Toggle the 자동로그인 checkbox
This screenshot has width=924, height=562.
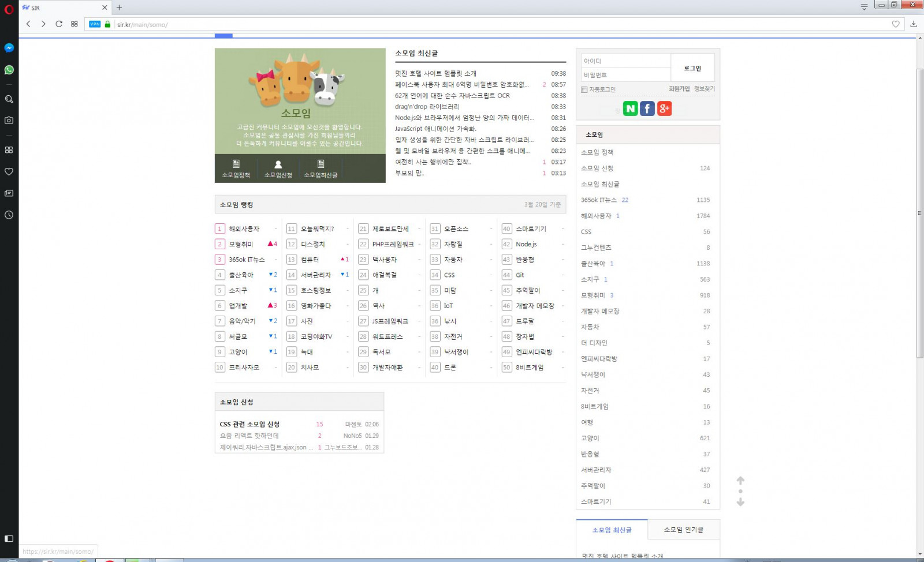click(x=584, y=89)
